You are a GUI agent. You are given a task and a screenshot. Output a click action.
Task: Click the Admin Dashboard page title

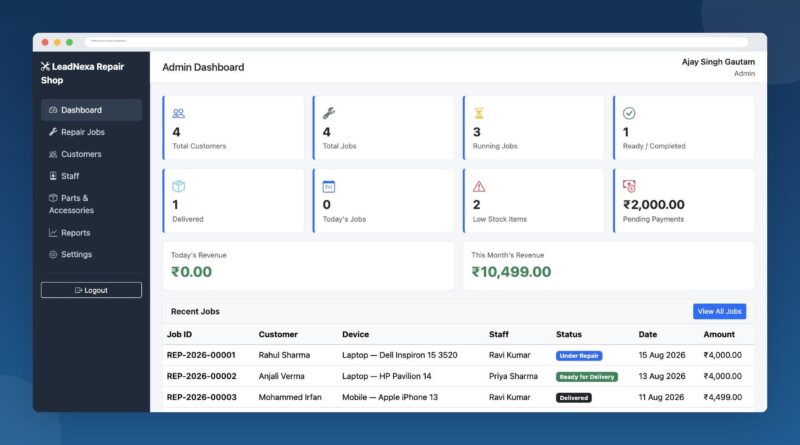coord(203,67)
